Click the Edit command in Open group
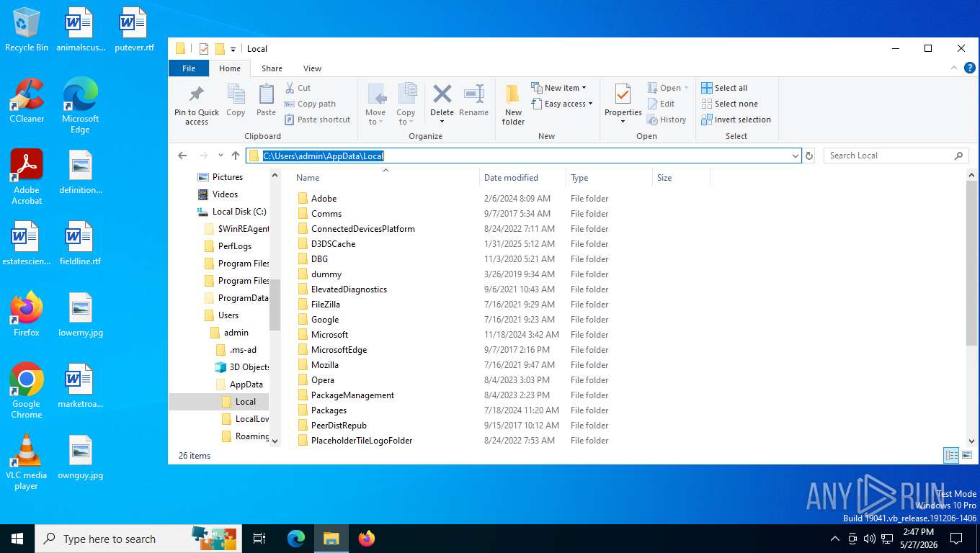 pos(661,104)
